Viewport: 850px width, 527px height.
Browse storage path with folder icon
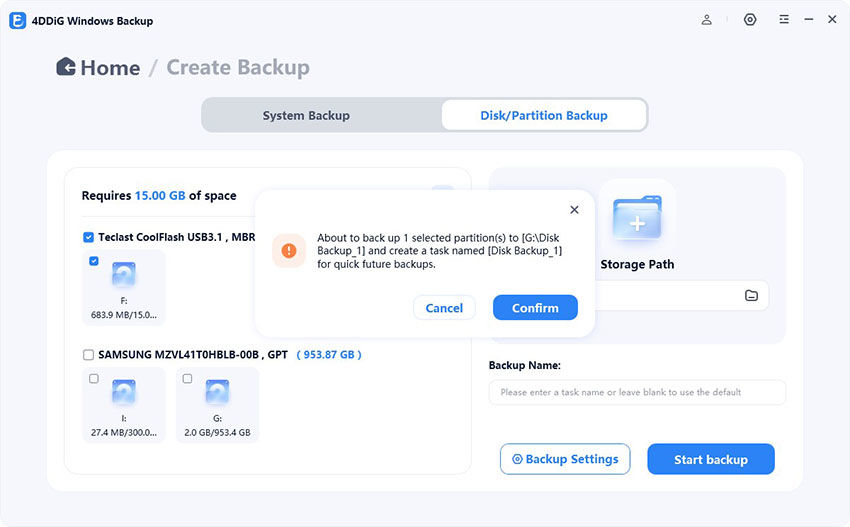point(751,295)
